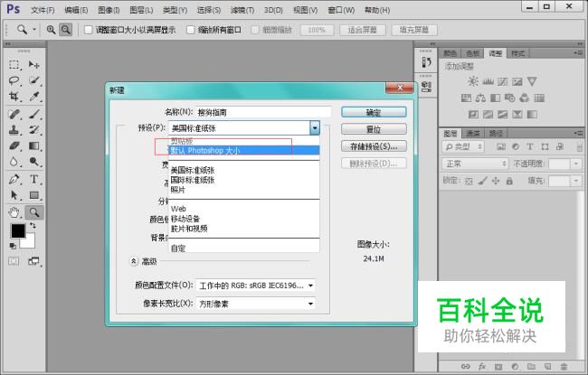The image size is (588, 375).
Task: Click the white background color swatch
Action: coord(30,242)
